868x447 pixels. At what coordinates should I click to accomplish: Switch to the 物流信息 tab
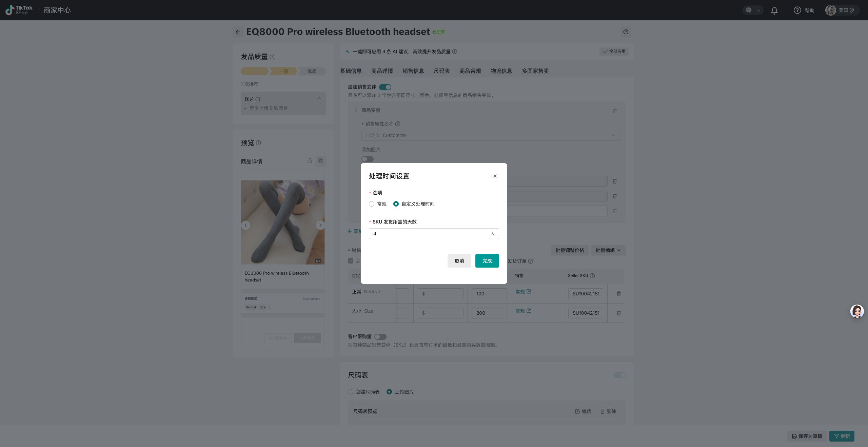point(501,71)
